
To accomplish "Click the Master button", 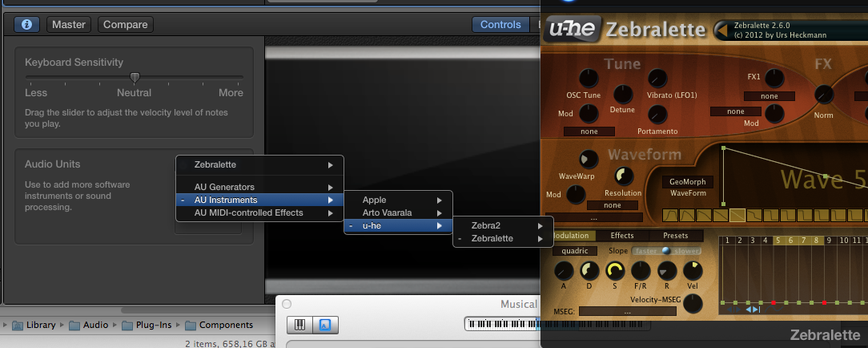I will [x=69, y=24].
